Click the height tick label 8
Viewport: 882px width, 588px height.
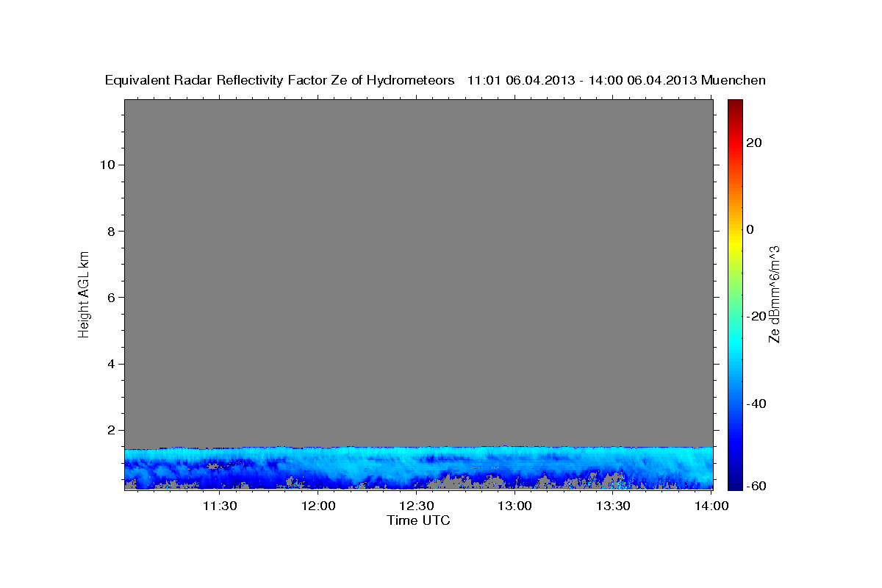(x=110, y=231)
